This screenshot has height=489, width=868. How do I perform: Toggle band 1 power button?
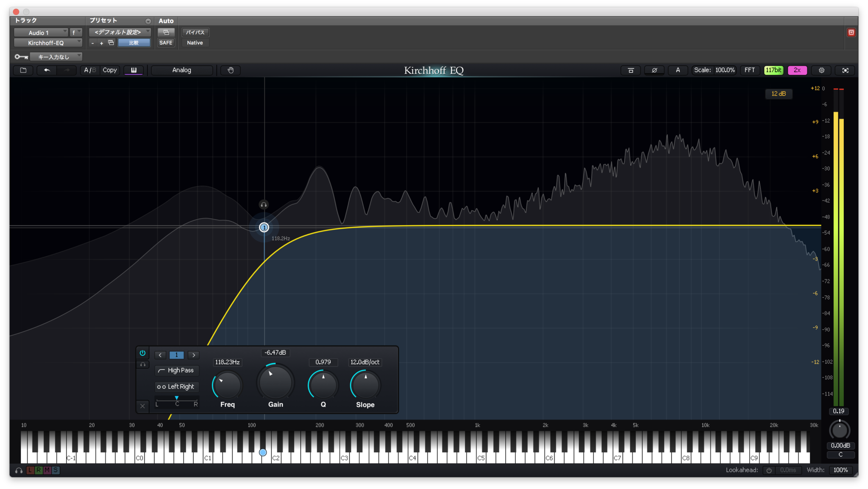(143, 353)
